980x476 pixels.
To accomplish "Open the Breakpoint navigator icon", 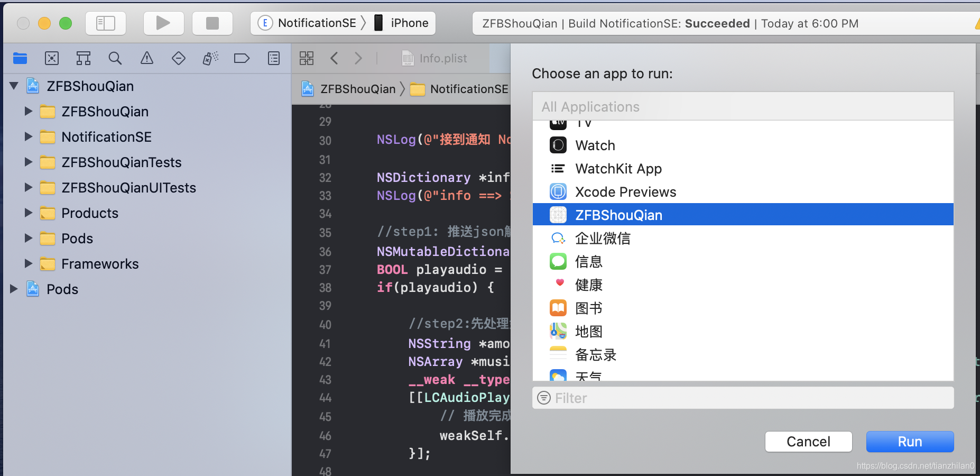I will [x=242, y=58].
